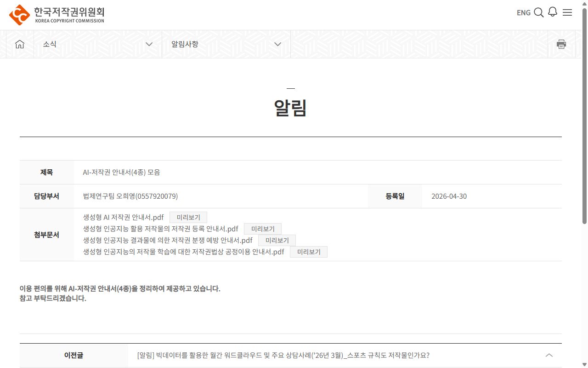Download 생성형 AI 저작권 안내서.pdf

123,217
